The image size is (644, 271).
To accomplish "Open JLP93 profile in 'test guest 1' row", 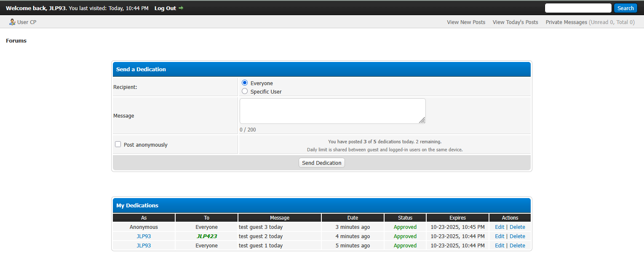I will (x=144, y=246).
